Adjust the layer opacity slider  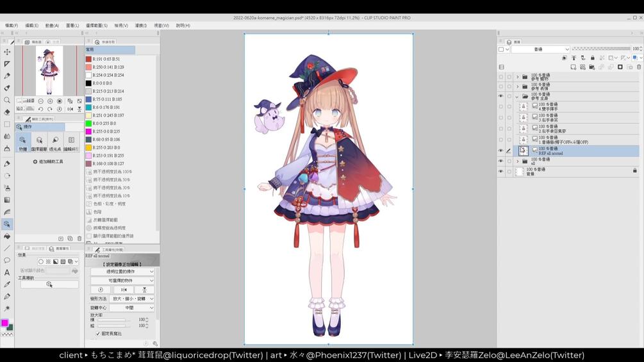coord(601,49)
